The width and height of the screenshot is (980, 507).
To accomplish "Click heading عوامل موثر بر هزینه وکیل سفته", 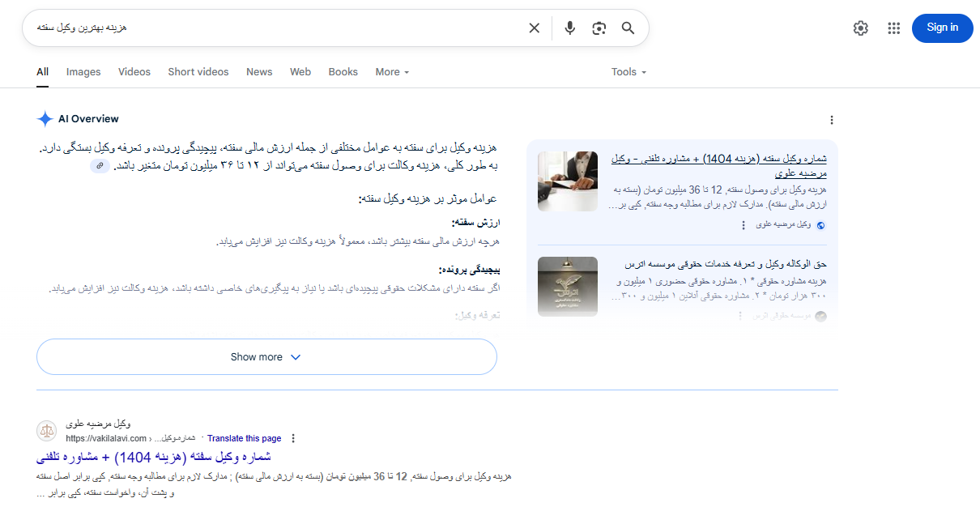I will coord(427,198).
